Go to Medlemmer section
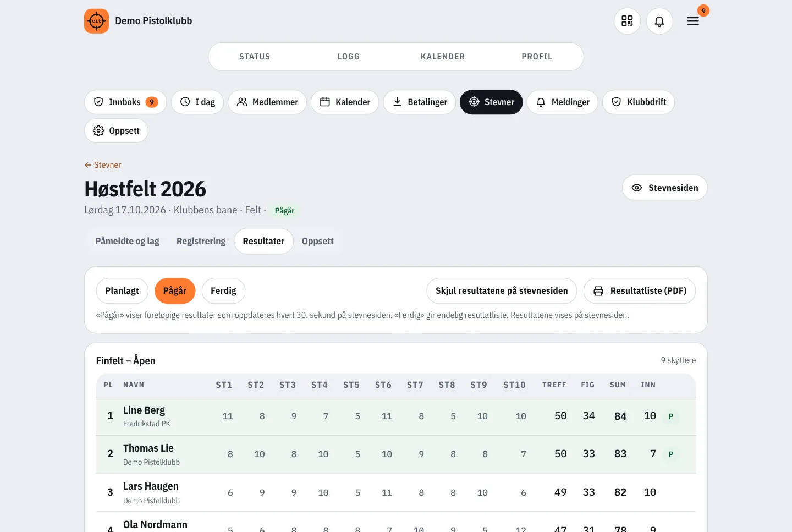Image resolution: width=792 pixels, height=532 pixels. 267,102
